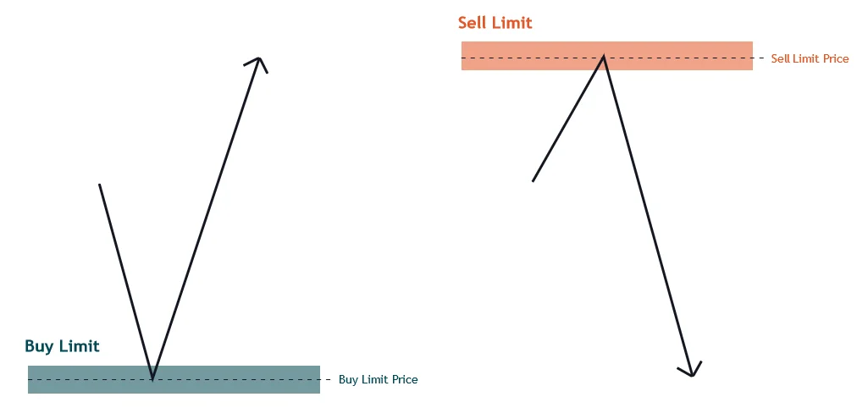The height and width of the screenshot is (419, 868).
Task: Select the dashed line inside the teal band
Action: click(x=174, y=380)
